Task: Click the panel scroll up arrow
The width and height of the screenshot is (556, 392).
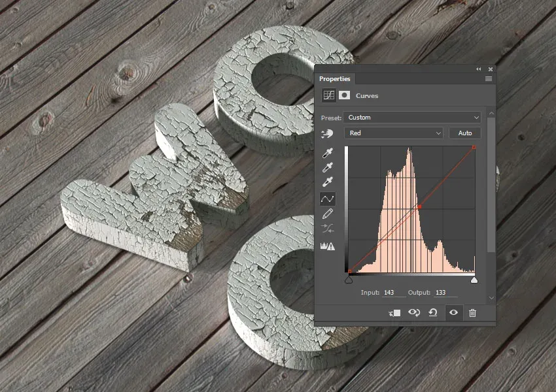Action: [491, 113]
